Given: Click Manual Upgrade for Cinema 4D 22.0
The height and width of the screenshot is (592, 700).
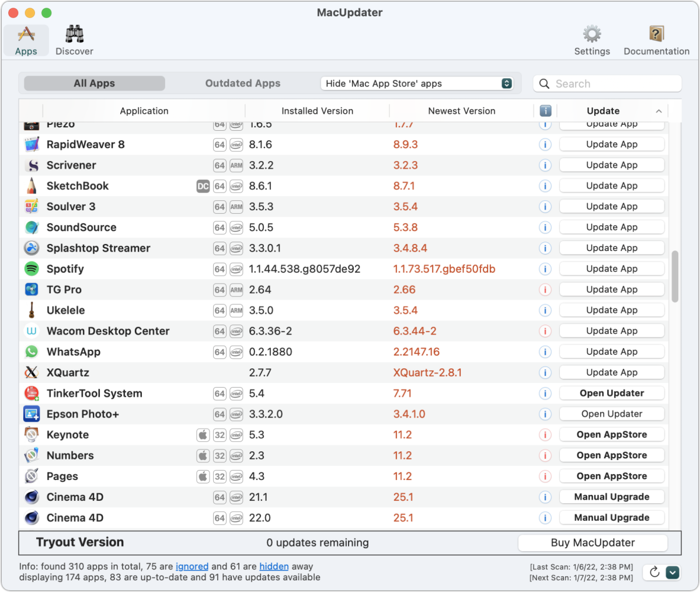Looking at the screenshot, I should 611,517.
